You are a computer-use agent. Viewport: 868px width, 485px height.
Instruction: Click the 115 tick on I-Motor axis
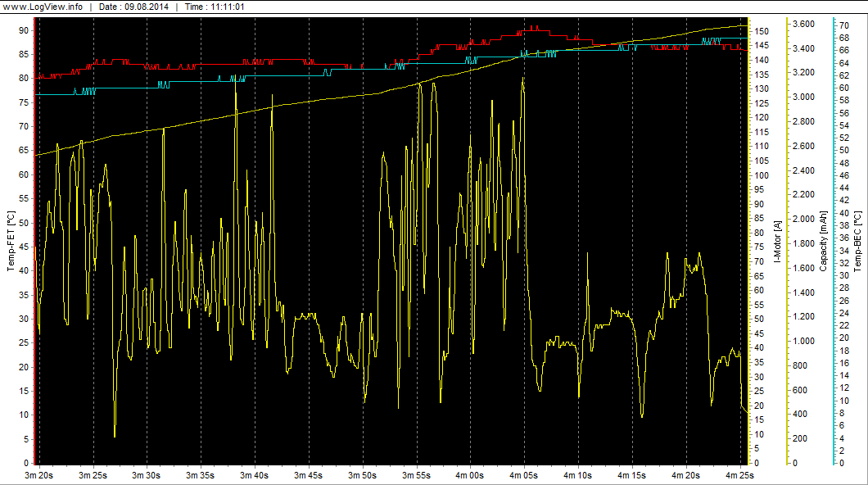pyautogui.click(x=762, y=132)
